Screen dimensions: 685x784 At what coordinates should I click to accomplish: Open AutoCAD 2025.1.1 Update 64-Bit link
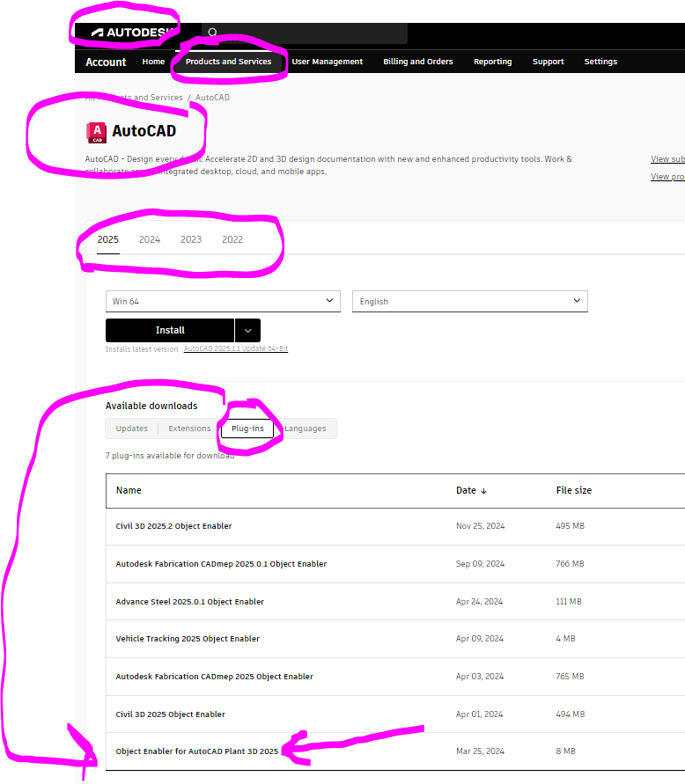236,348
